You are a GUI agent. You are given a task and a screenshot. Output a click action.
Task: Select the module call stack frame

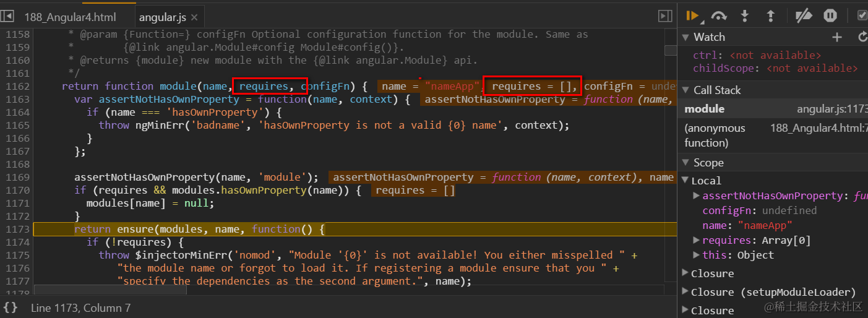pyautogui.click(x=773, y=109)
